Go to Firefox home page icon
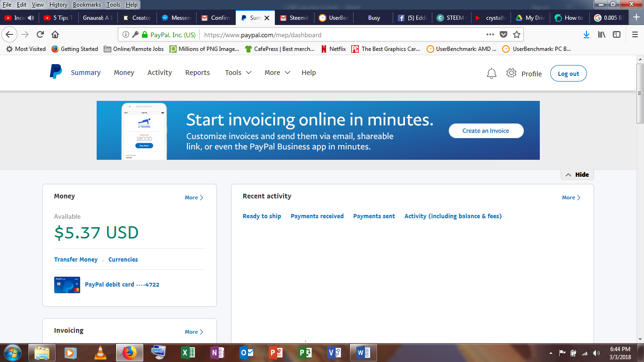644x362 pixels. (55, 34)
